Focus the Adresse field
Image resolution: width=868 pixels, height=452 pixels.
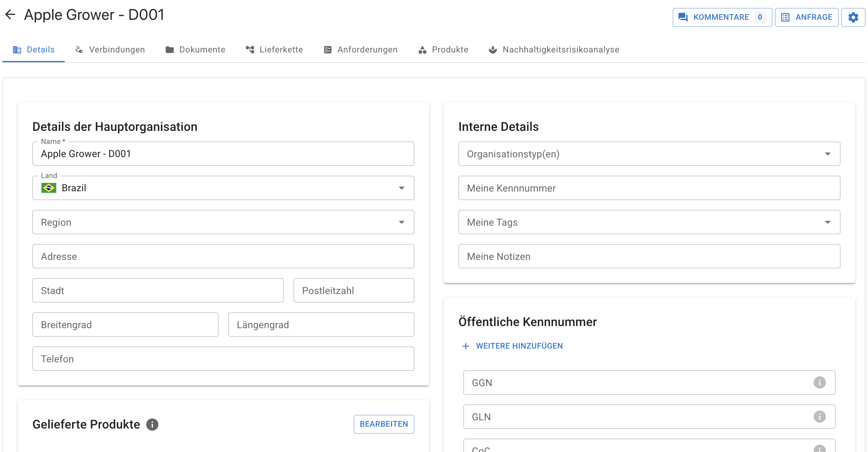(x=223, y=256)
